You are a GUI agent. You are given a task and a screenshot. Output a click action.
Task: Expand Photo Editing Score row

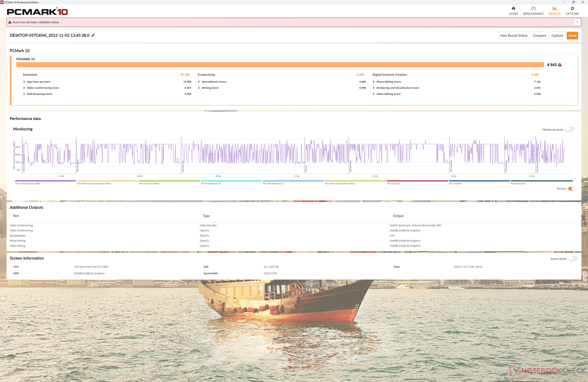click(x=374, y=82)
